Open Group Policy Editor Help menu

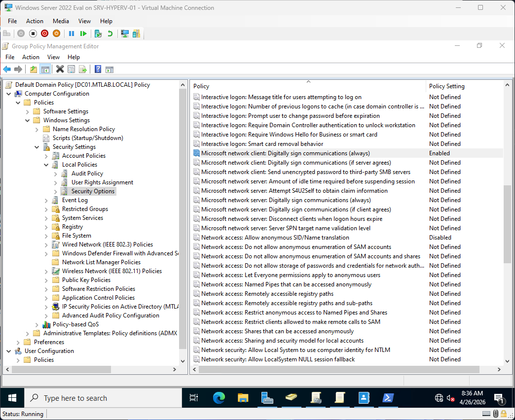pos(74,57)
